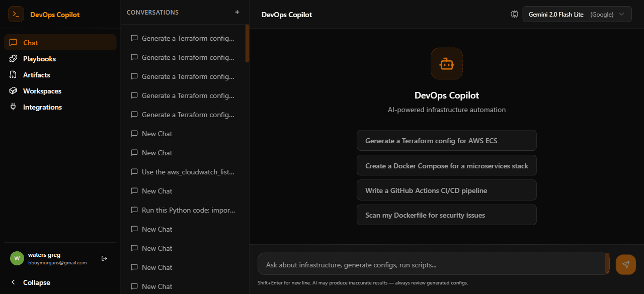Click the Integrations sidebar icon

pyautogui.click(x=13, y=107)
